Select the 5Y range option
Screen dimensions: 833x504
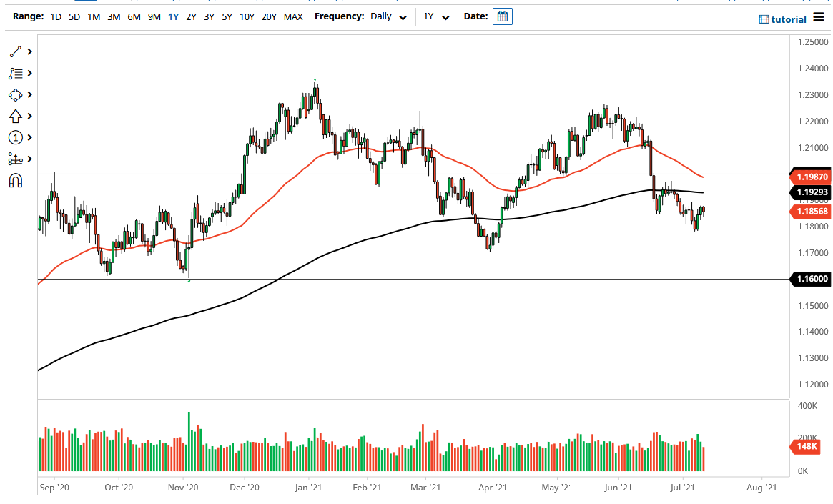click(227, 16)
